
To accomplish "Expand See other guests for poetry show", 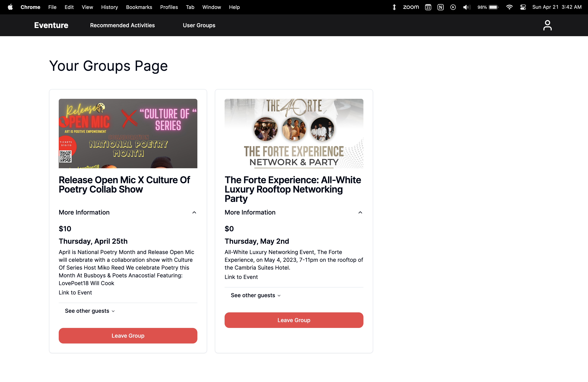I will pyautogui.click(x=90, y=311).
